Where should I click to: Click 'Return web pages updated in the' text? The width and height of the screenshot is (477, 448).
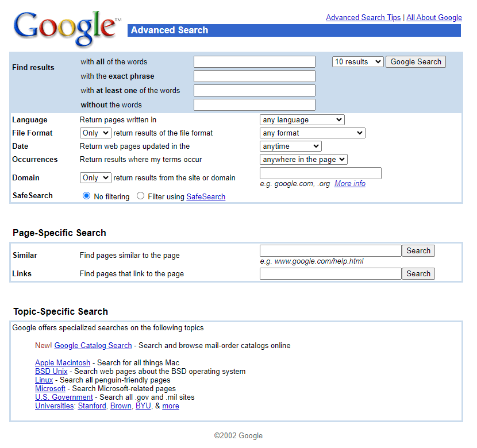click(134, 146)
